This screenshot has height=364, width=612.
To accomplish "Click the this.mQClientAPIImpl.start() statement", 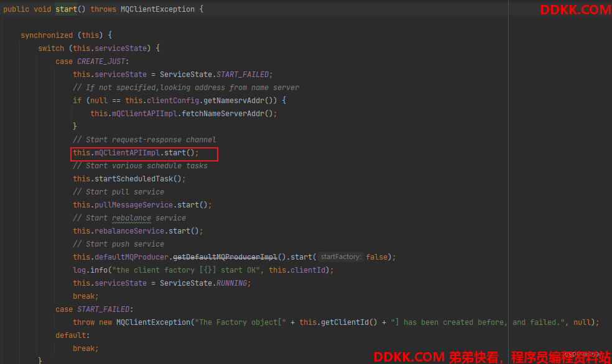I will point(136,153).
